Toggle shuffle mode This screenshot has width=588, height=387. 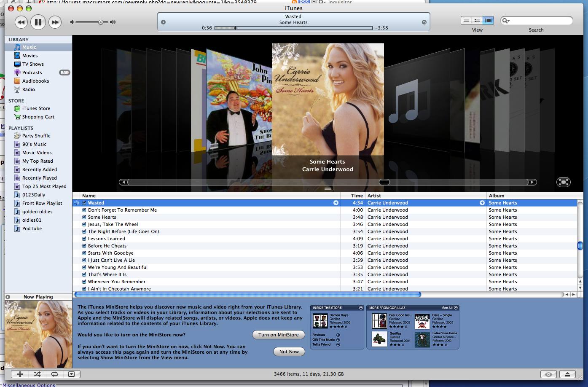click(x=37, y=374)
